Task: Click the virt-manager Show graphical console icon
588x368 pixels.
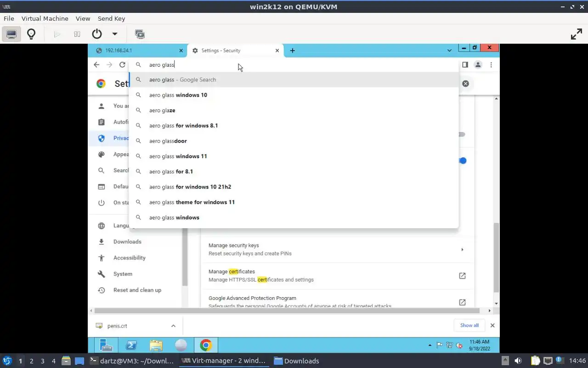Action: 11,34
